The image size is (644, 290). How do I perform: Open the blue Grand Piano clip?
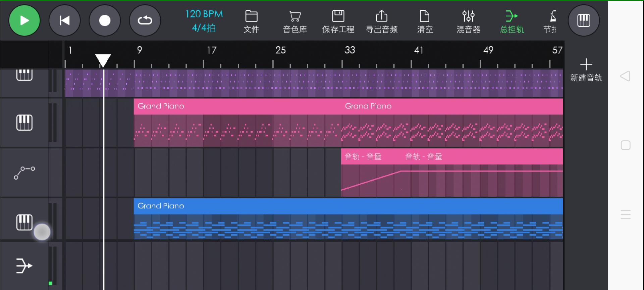click(x=348, y=219)
